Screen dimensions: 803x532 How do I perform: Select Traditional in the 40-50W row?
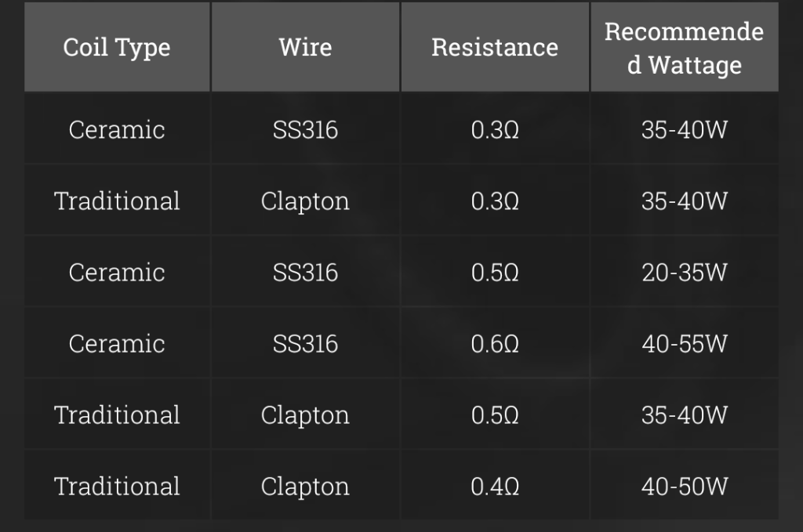click(x=117, y=487)
